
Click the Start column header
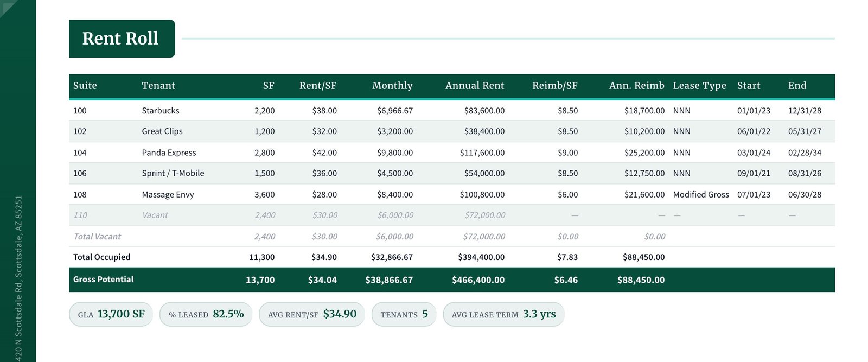click(749, 86)
